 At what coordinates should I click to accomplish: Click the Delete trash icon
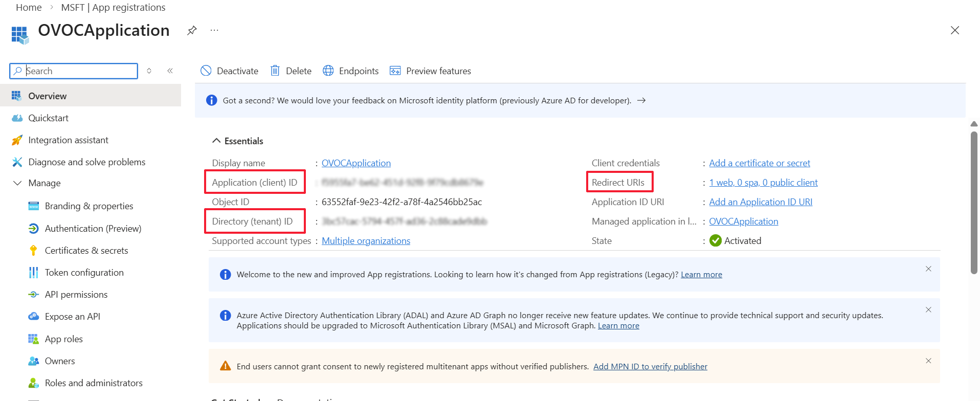click(275, 71)
